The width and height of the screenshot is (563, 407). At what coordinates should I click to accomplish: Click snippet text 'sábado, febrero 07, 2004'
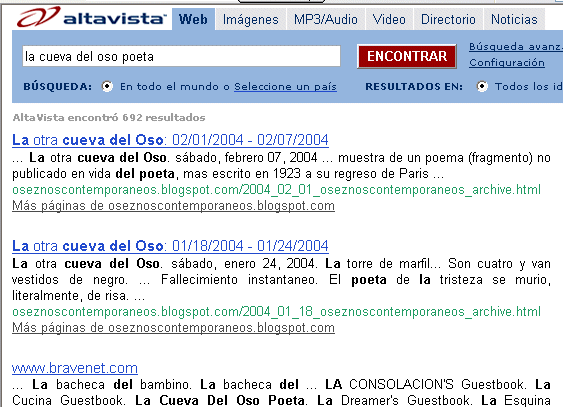[x=246, y=158]
